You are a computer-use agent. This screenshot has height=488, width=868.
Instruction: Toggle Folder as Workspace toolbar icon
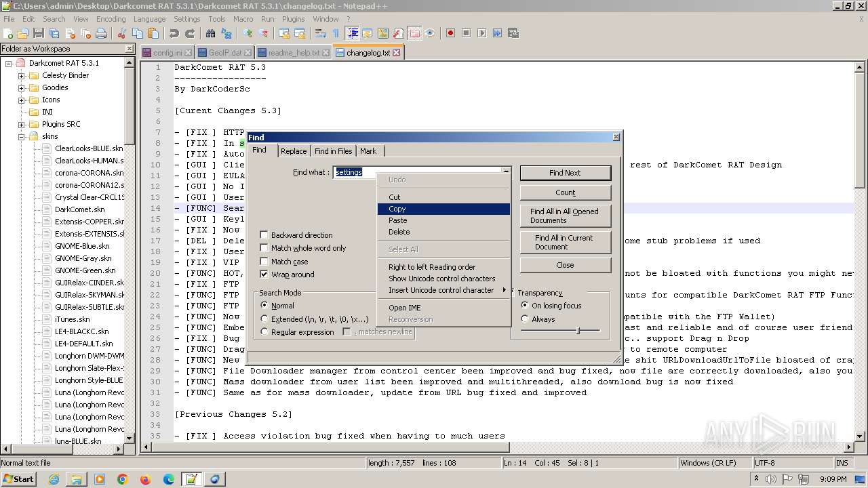[414, 33]
